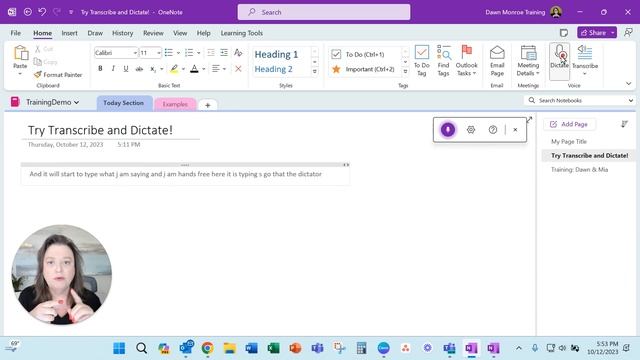Open the History tab
Image resolution: width=640 pixels, height=360 pixels.
click(x=122, y=33)
